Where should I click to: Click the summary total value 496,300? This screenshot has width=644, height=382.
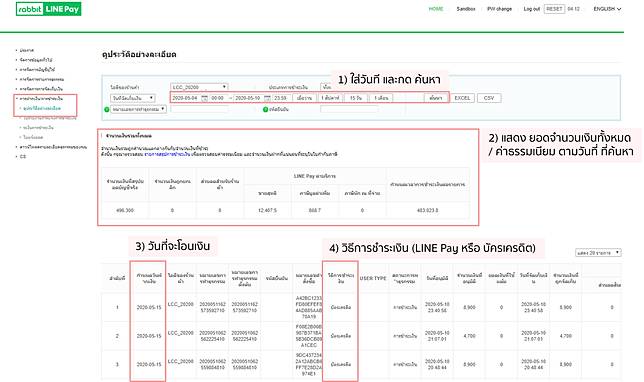pyautogui.click(x=125, y=210)
